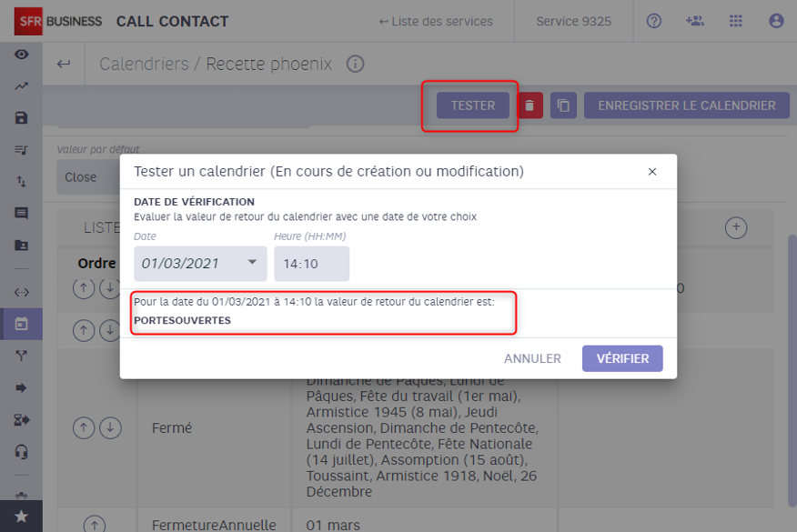Click the eye icon in sidebar

point(21,55)
